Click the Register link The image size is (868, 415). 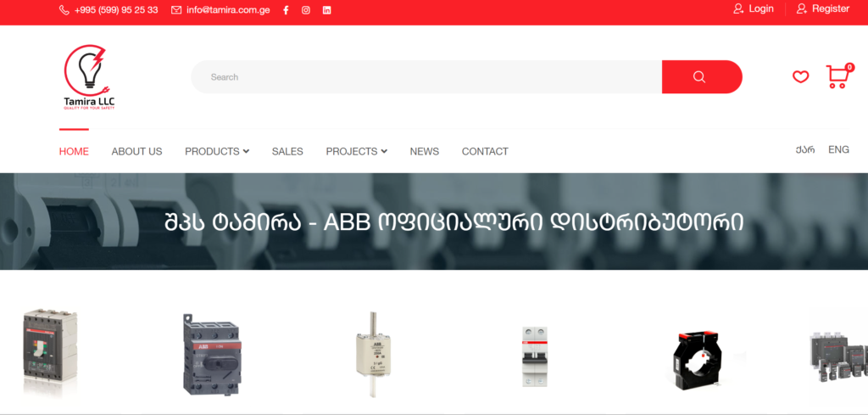tap(823, 8)
